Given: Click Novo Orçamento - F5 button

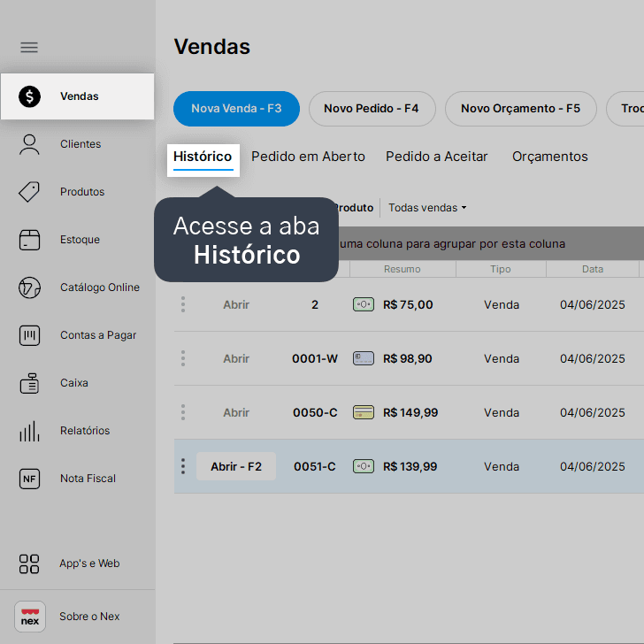Looking at the screenshot, I should 521,109.
